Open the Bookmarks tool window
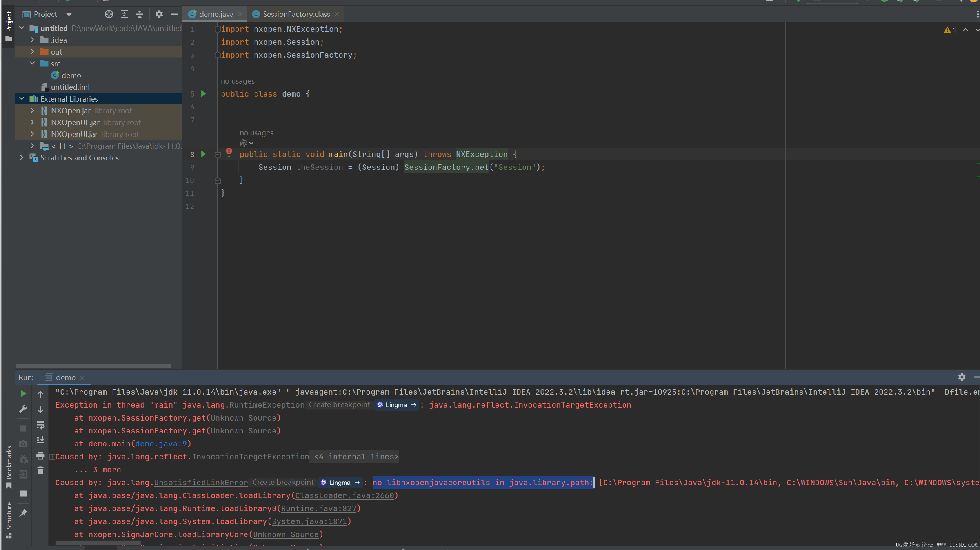This screenshot has height=550, width=980. tap(9, 467)
